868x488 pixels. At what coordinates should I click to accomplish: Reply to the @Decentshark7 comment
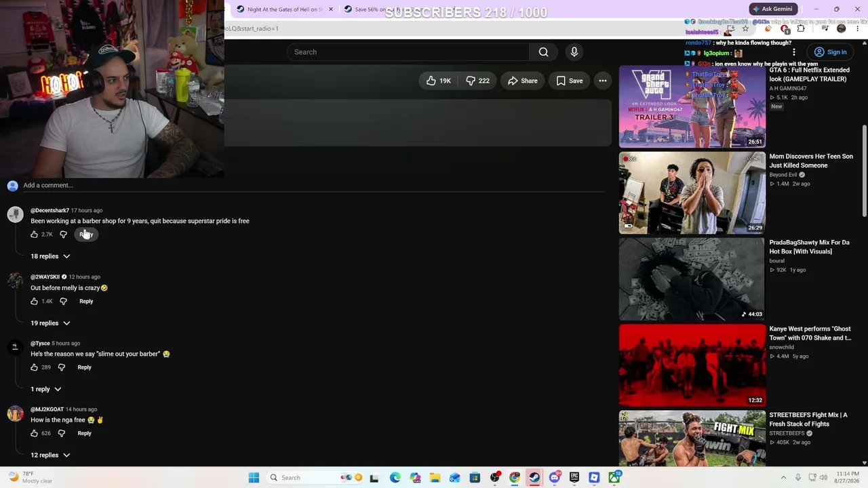86,235
